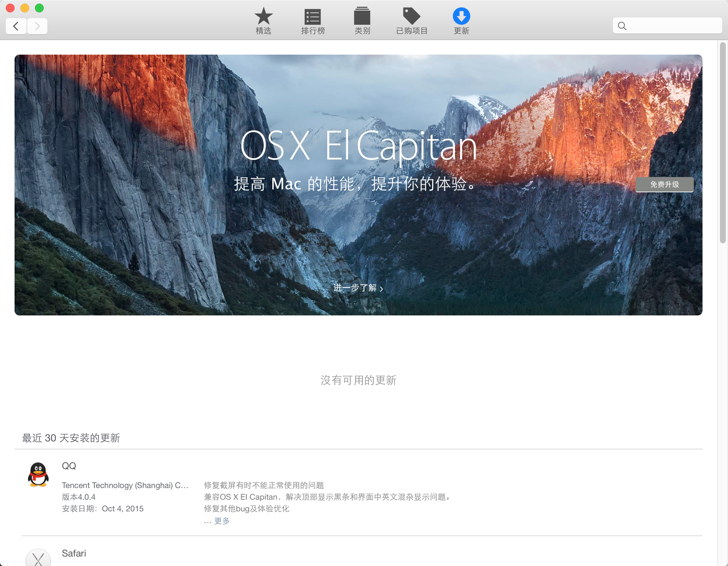
Task: Open the Categories (类别) icon
Action: (362, 17)
